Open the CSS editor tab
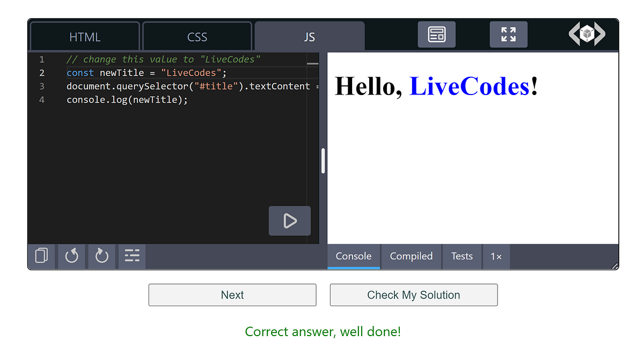 coord(197,36)
